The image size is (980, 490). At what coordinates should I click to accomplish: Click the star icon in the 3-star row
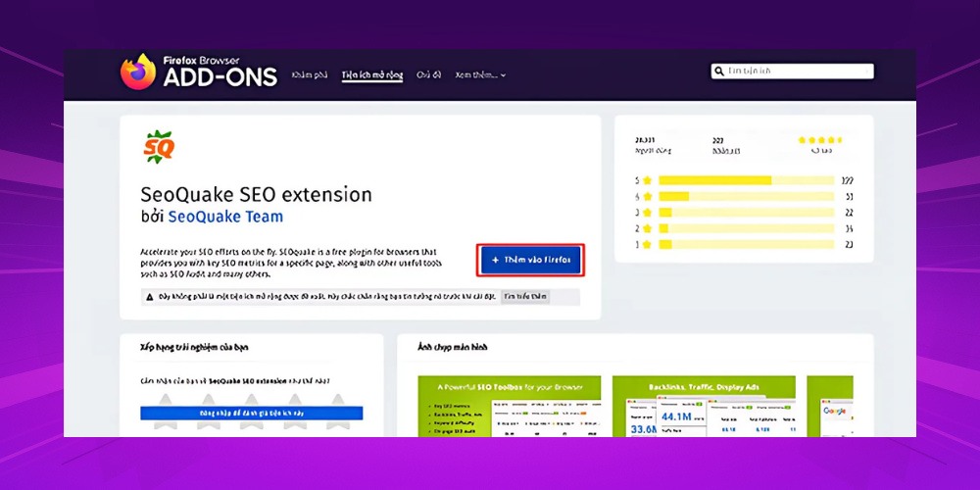coord(647,213)
